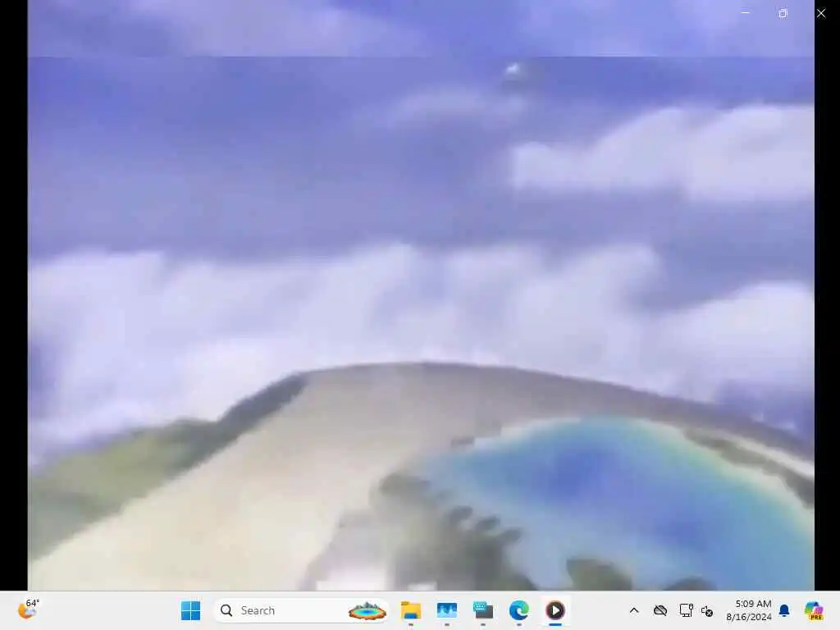Screen dimensions: 840x630
Task: Click the muted volume tray icon
Action: (707, 610)
